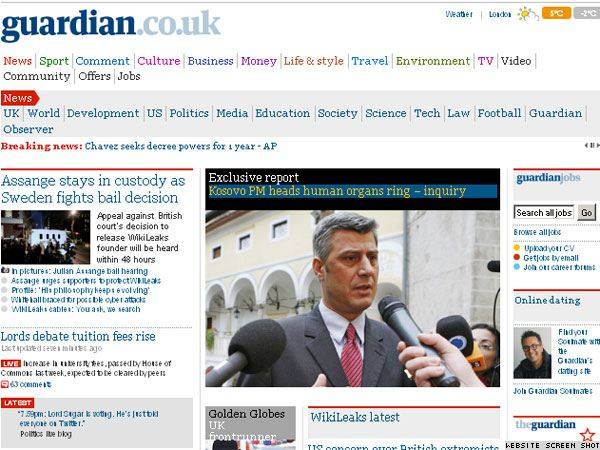600x450 pixels.
Task: Click the London location link
Action: [500, 14]
